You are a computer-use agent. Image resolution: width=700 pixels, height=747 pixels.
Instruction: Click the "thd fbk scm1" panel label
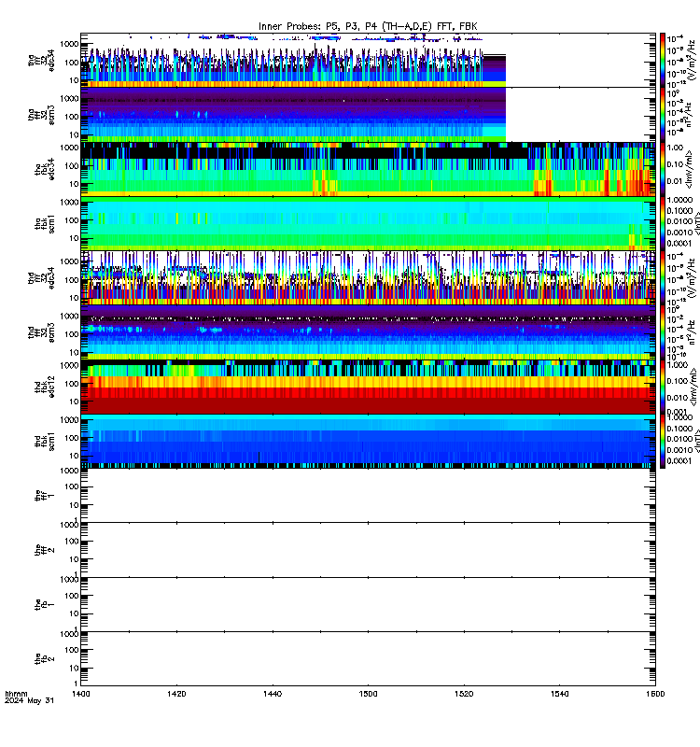45,441
